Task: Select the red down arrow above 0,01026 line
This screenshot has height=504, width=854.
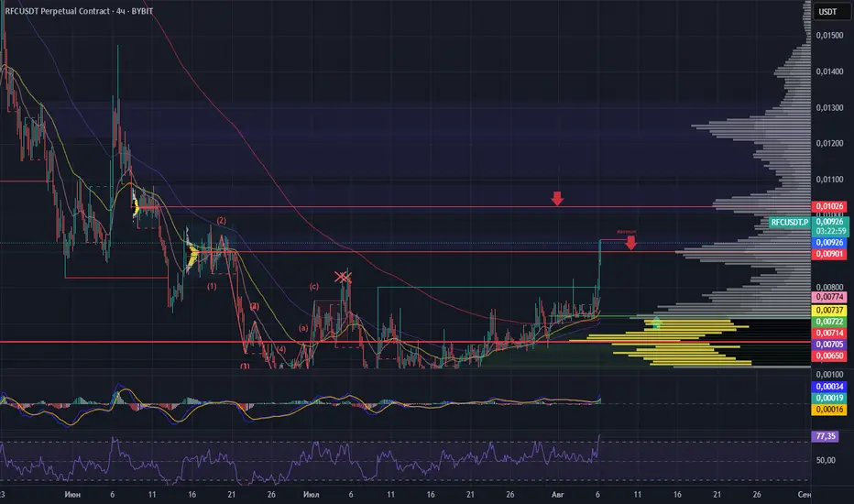Action: [x=556, y=198]
